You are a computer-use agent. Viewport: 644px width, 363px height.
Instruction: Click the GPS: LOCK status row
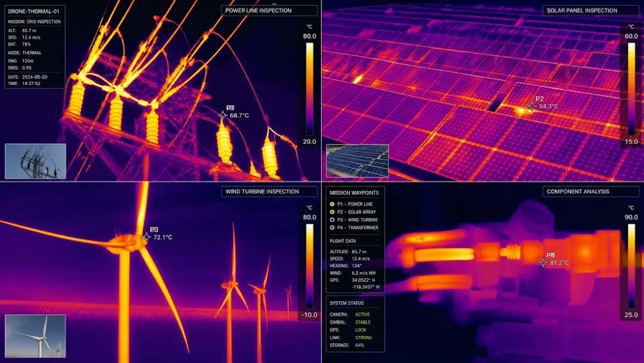(348, 329)
